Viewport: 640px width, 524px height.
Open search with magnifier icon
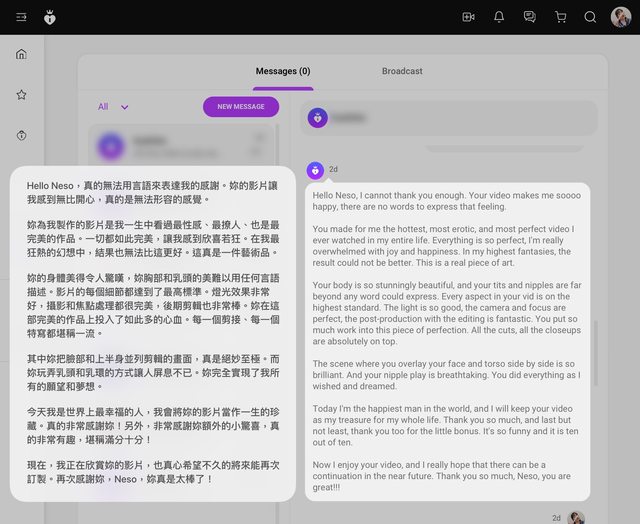click(x=590, y=17)
